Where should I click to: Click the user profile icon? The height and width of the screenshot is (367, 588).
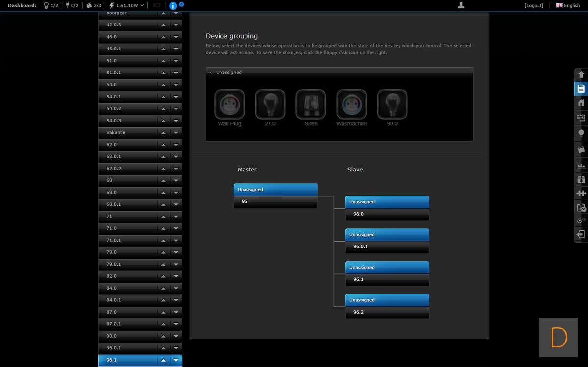point(461,5)
